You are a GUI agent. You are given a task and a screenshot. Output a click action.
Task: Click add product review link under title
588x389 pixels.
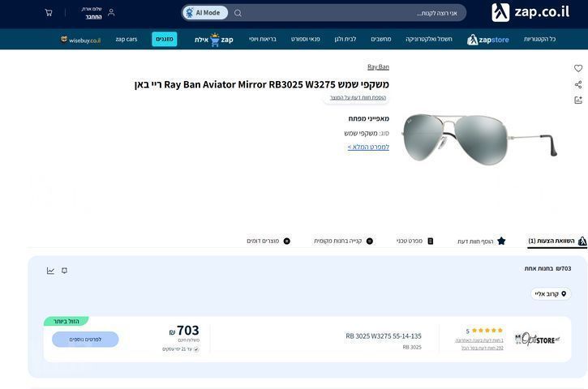click(x=358, y=97)
